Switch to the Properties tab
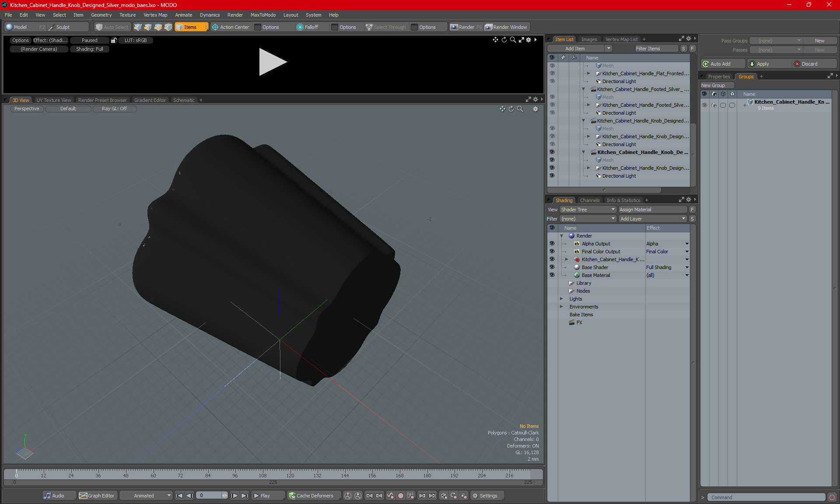 (719, 77)
